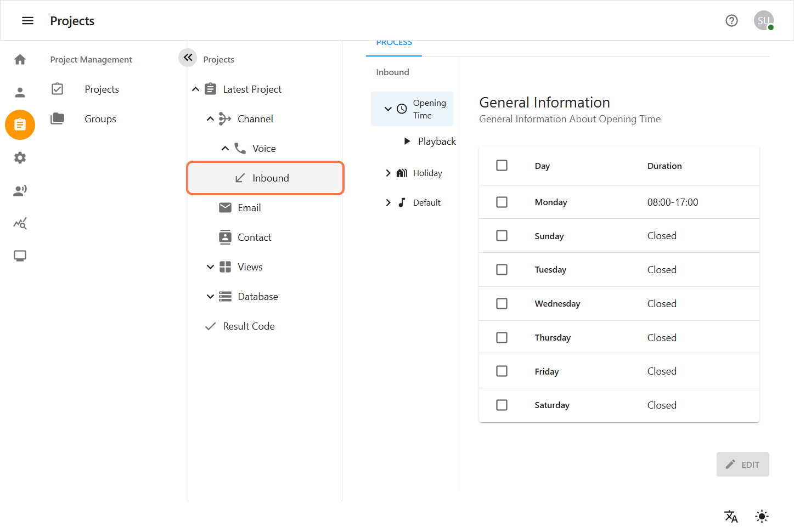This screenshot has width=794, height=532.
Task: Collapse the Projects panel with double-arrow button
Action: pyautogui.click(x=188, y=58)
